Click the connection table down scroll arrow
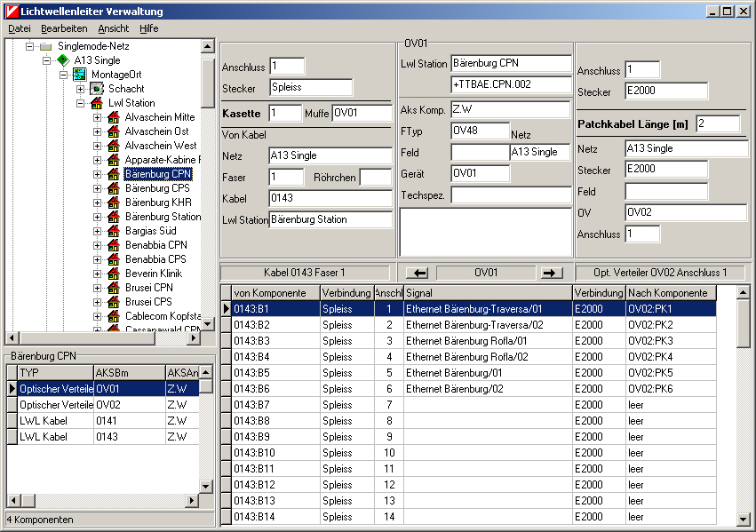Viewport: 756px width, 532px height. point(743,519)
